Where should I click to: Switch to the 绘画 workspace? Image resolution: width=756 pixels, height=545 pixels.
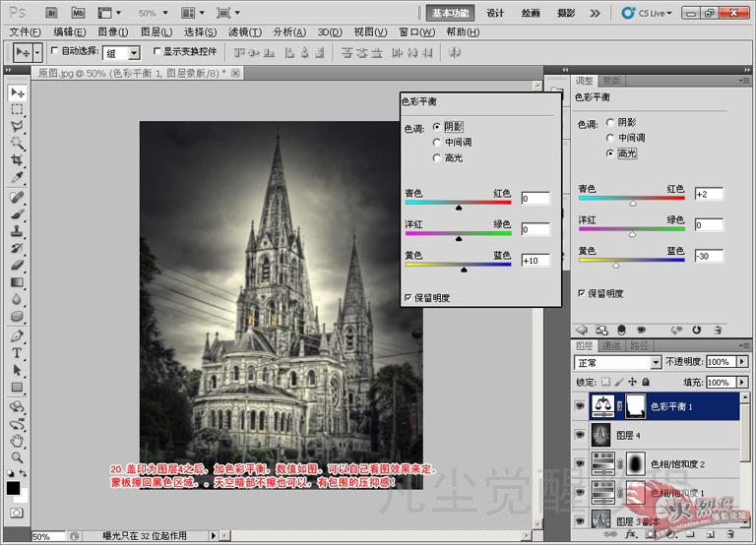point(531,13)
